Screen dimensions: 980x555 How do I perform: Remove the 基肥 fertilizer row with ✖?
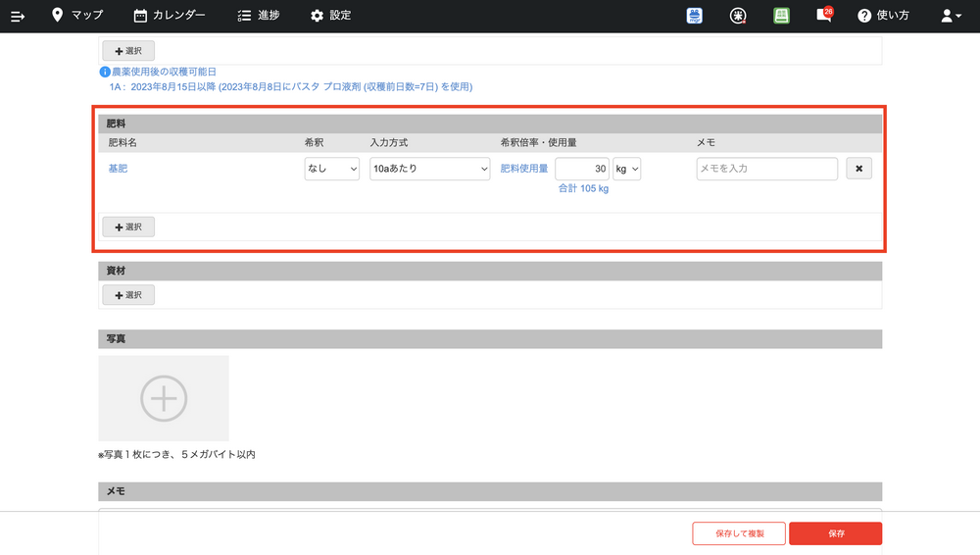click(858, 169)
